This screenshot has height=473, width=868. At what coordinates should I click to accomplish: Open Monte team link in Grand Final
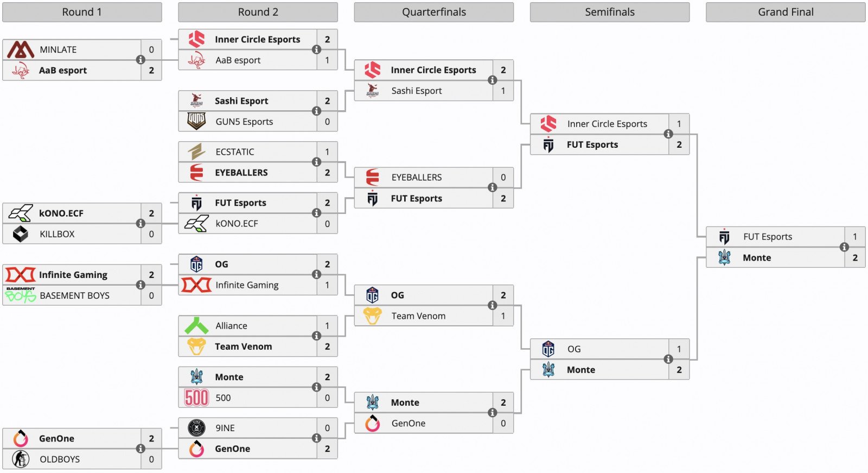tap(757, 257)
